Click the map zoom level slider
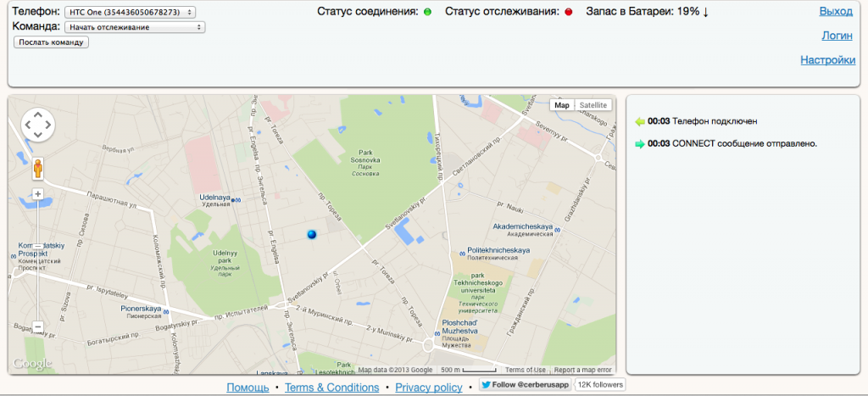868x396 pixels. tap(38, 260)
